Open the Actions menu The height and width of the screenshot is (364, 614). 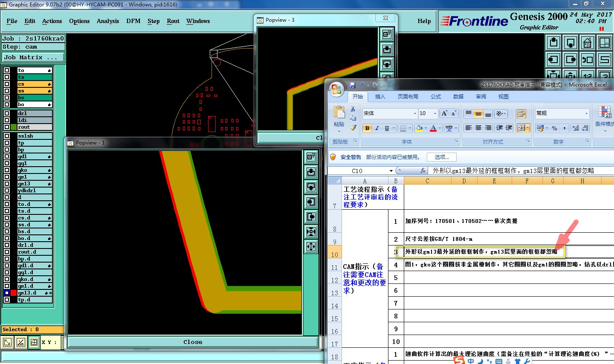[x=52, y=21]
